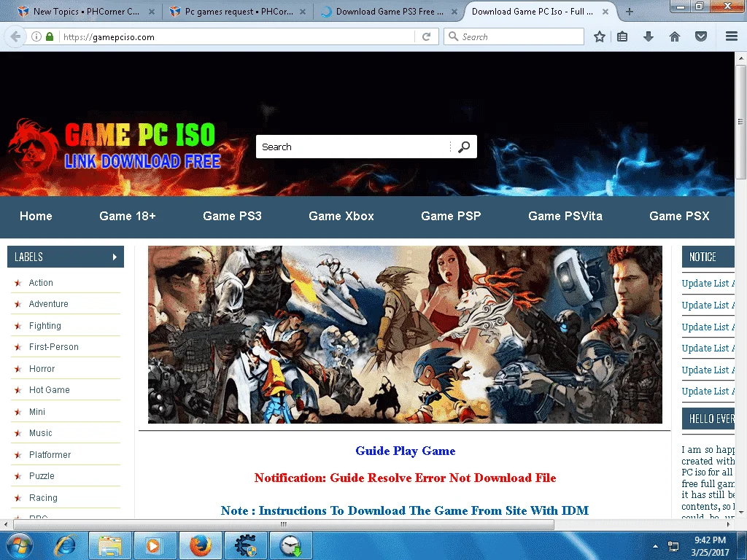Viewport: 747px width, 560px height.
Task: Open the Pocket icon in toolbar
Action: (701, 36)
